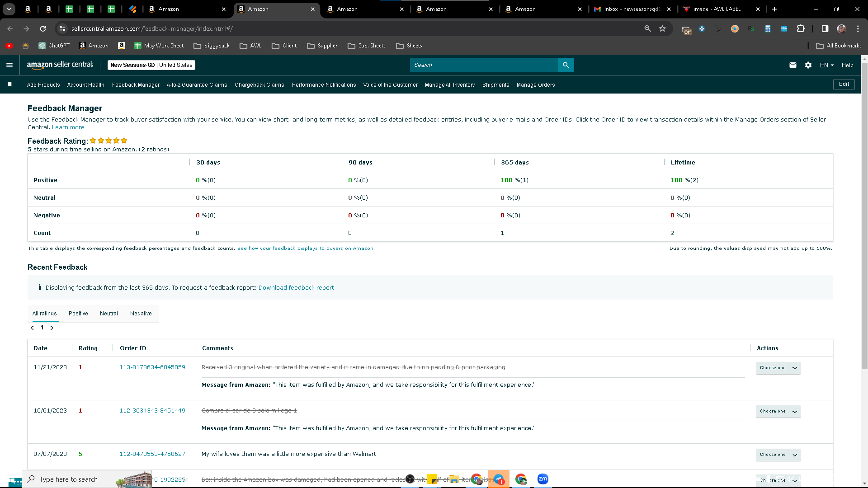Click the Help link
The image size is (868, 488).
click(x=847, y=65)
